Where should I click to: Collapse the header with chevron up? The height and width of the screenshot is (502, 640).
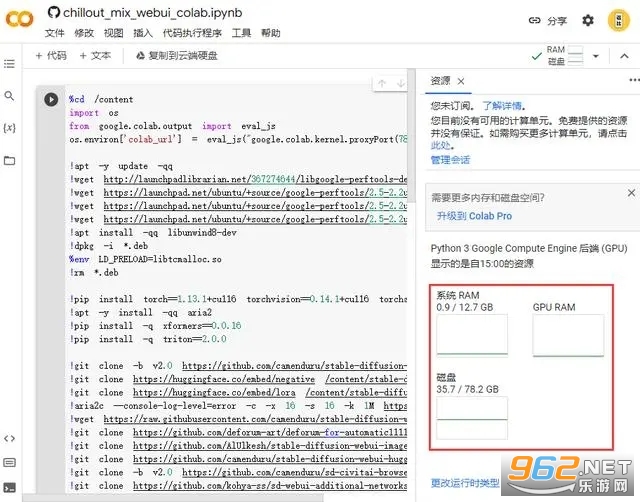point(624,56)
